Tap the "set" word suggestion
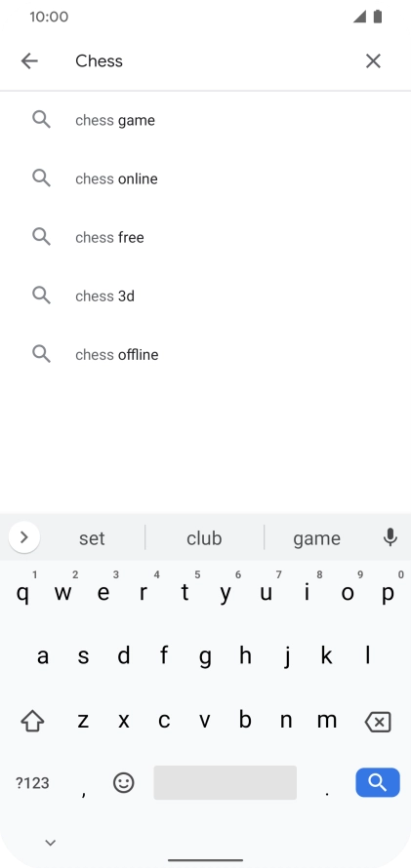The height and width of the screenshot is (868, 411). point(92,538)
